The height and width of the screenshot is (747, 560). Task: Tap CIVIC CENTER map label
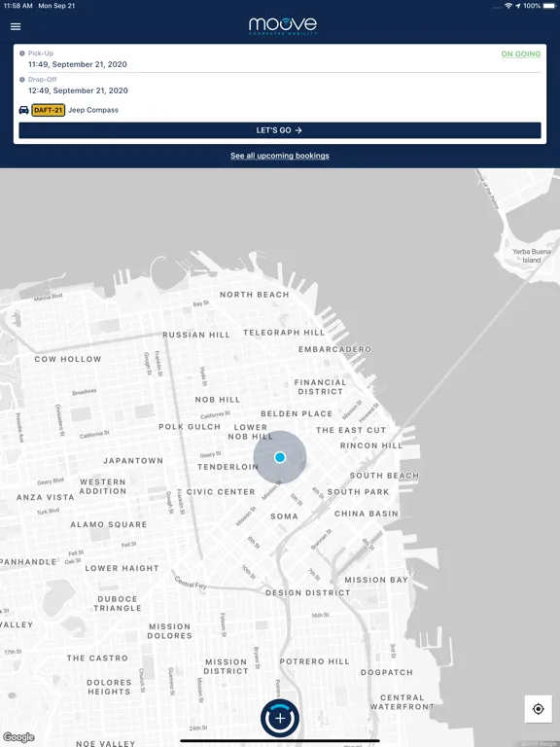tap(221, 491)
